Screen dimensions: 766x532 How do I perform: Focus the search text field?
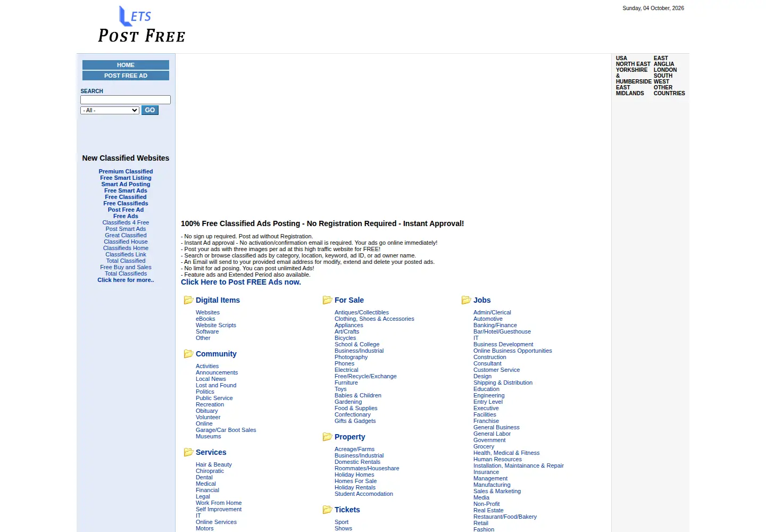pos(126,99)
